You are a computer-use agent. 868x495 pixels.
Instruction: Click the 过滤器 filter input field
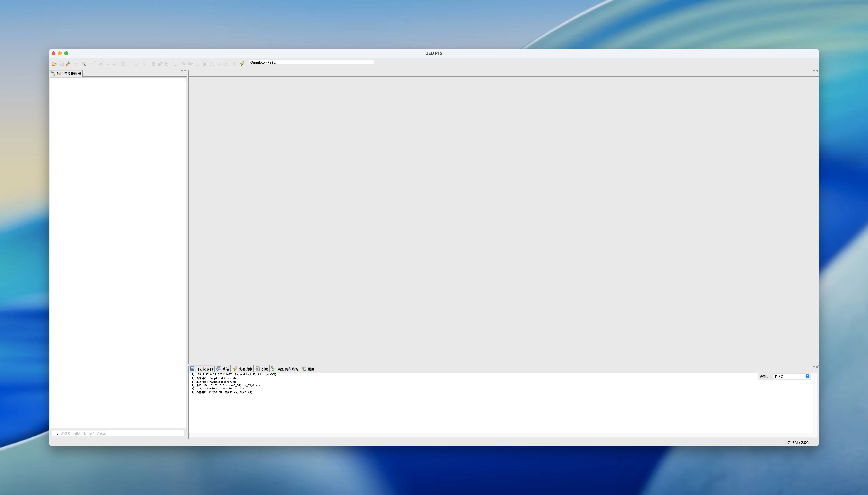pyautogui.click(x=118, y=433)
